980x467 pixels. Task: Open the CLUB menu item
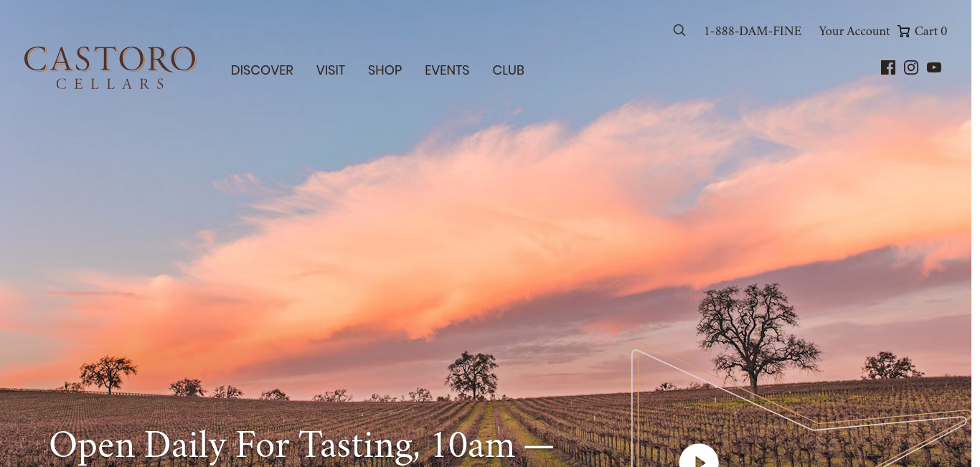pyautogui.click(x=508, y=70)
